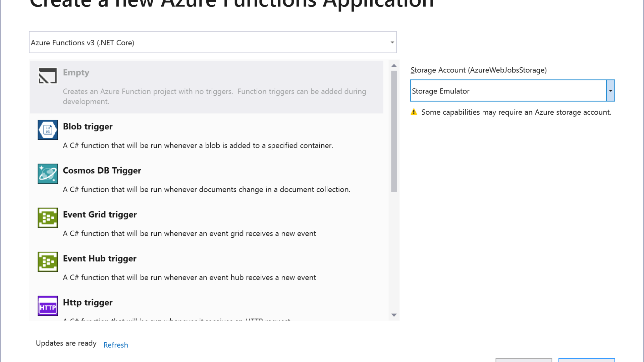
Task: Click the 'no triggers' Empty project description
Action: 215,97
